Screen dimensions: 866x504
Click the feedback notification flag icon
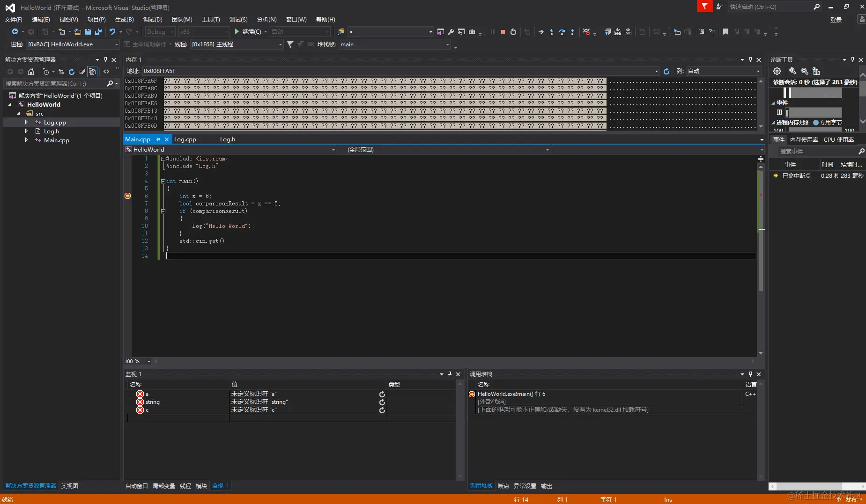point(704,6)
